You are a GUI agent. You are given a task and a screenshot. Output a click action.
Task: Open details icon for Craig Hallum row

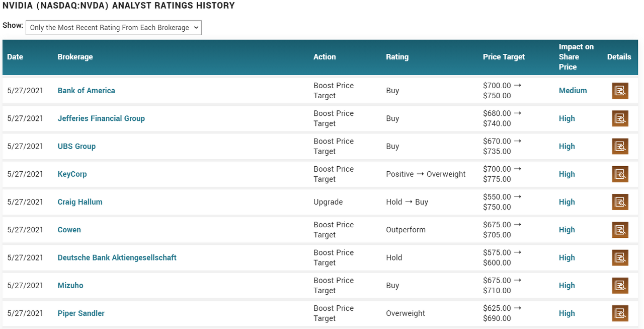pos(620,202)
